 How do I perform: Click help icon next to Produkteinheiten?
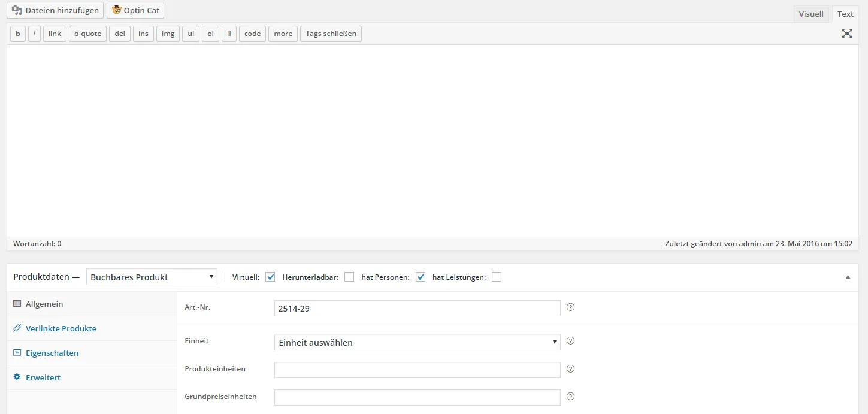[x=570, y=368]
